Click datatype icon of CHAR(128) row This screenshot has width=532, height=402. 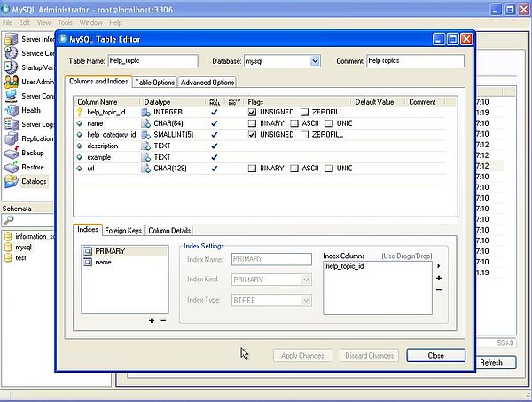point(146,169)
